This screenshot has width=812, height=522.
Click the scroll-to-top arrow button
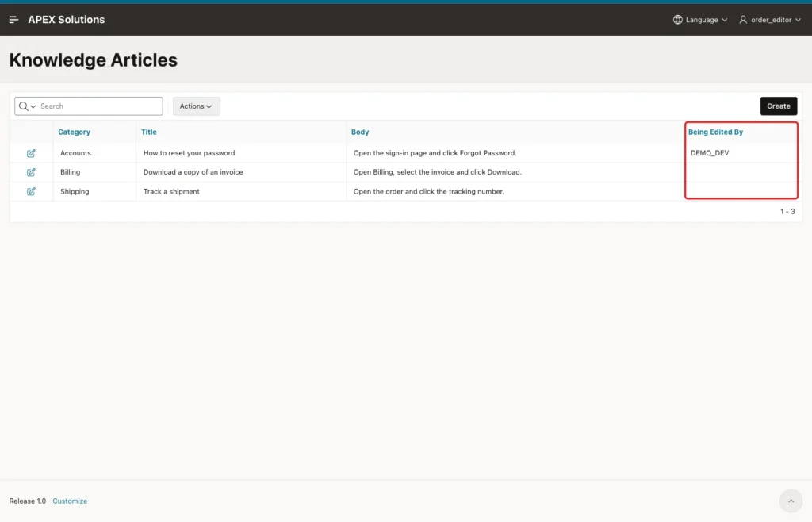[791, 501]
